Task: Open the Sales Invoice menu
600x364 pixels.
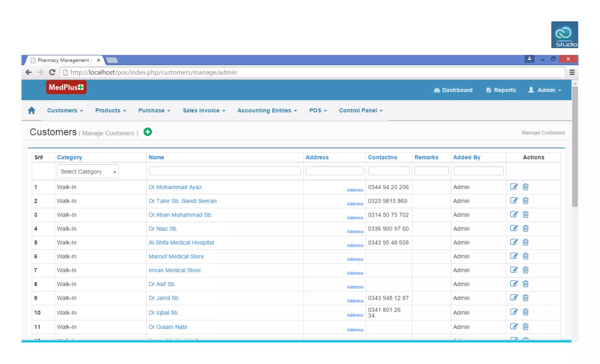Action: (x=204, y=111)
